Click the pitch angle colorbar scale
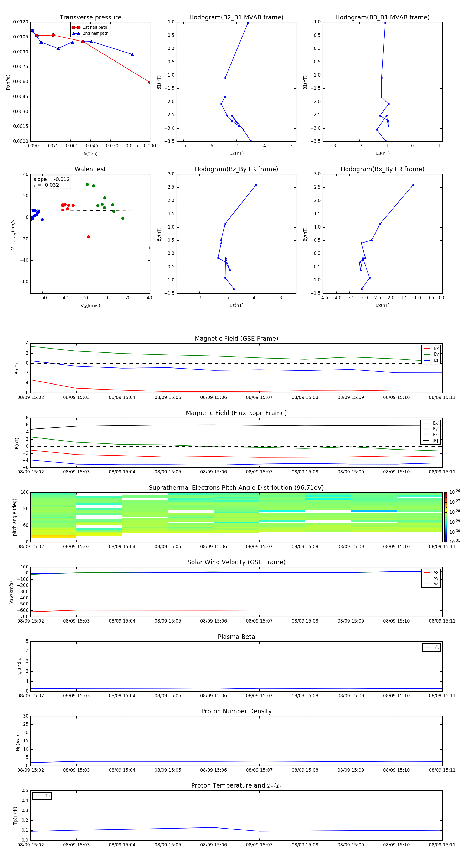 (446, 517)
